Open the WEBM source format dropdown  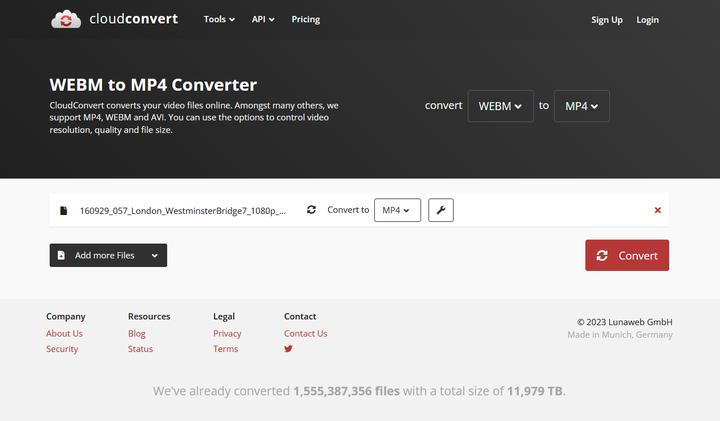pos(500,106)
